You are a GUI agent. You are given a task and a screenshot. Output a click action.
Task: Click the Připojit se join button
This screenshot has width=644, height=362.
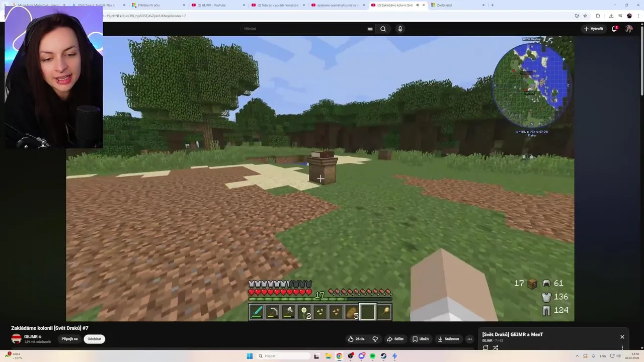[69, 339]
